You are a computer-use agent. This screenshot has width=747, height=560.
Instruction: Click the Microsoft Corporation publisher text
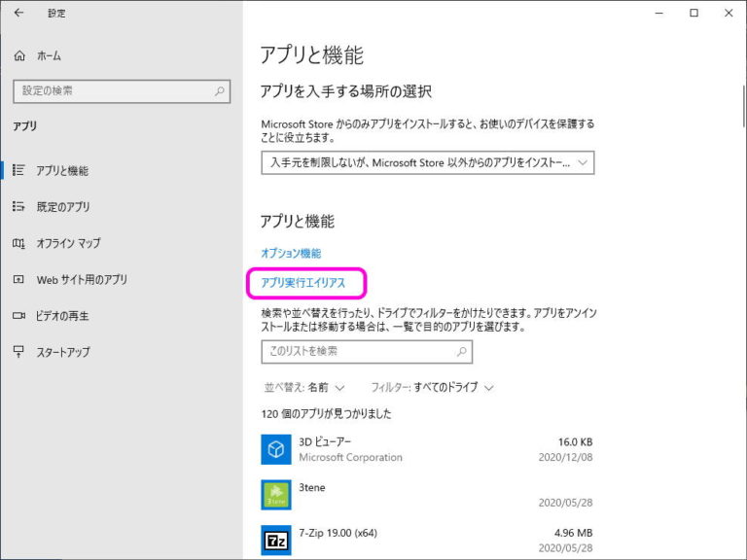click(x=350, y=457)
